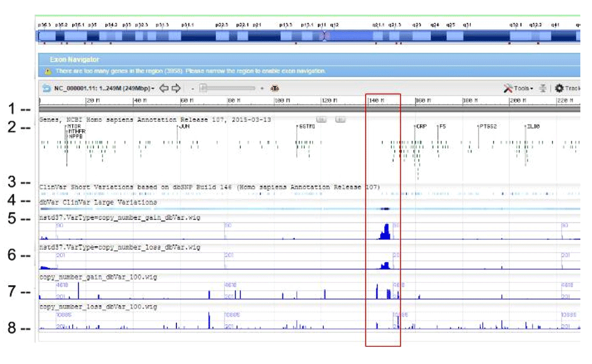The height and width of the screenshot is (364, 592).
Task: Open the Tools dropdown menu
Action: click(519, 88)
